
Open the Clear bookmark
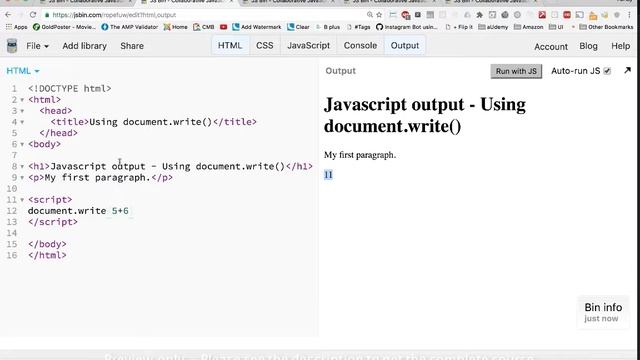pos(298,27)
